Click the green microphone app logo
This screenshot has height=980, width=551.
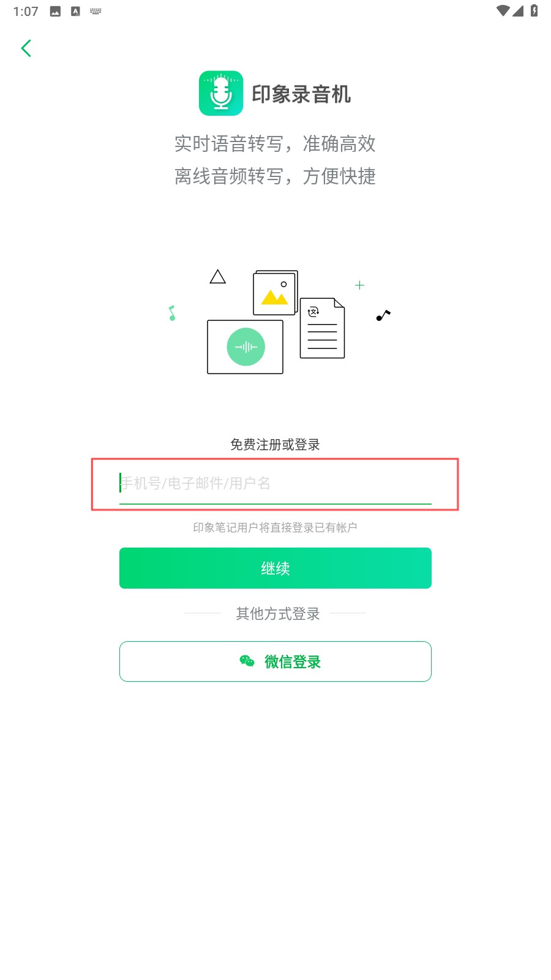[x=221, y=93]
